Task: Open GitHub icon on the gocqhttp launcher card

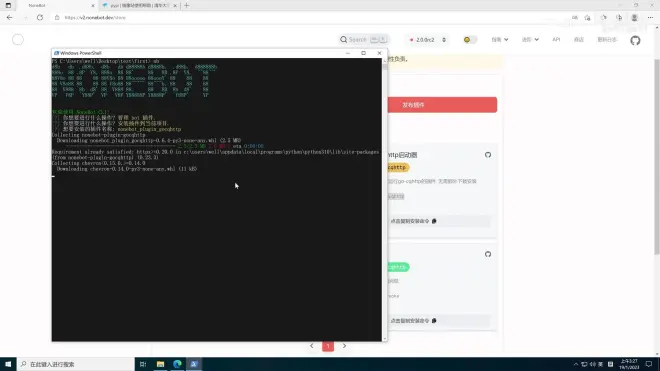Action: (x=488, y=155)
